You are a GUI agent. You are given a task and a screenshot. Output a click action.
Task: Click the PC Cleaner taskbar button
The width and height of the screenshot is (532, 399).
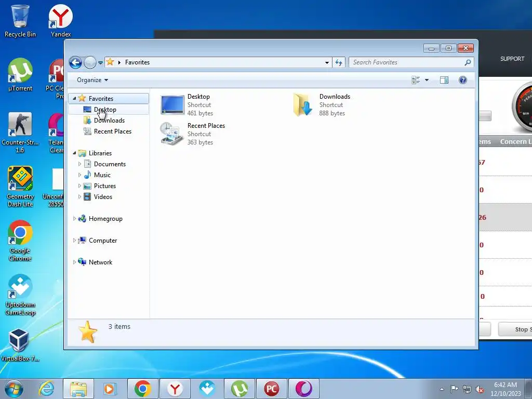click(x=271, y=389)
